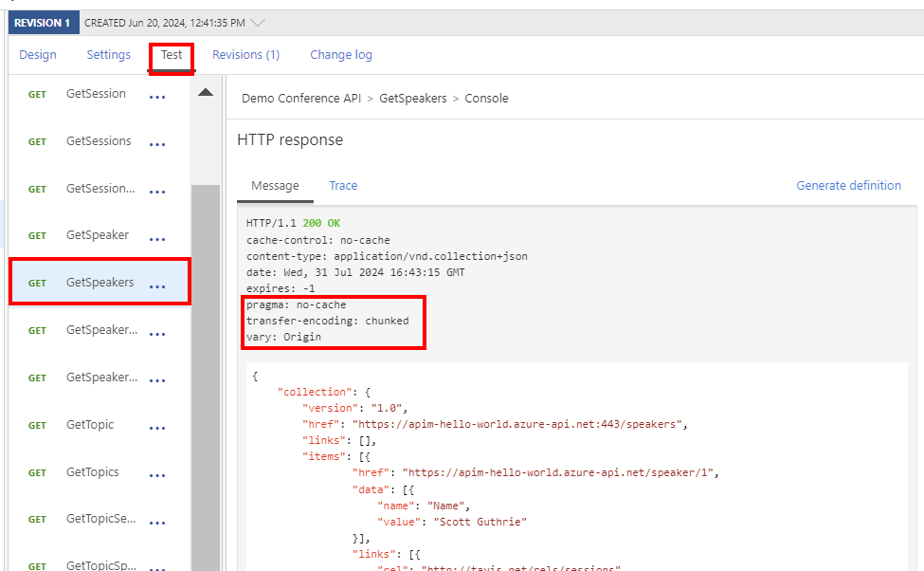This screenshot has width=924, height=571.
Task: Click the scroll-up arrow in the operations list
Action: (206, 92)
